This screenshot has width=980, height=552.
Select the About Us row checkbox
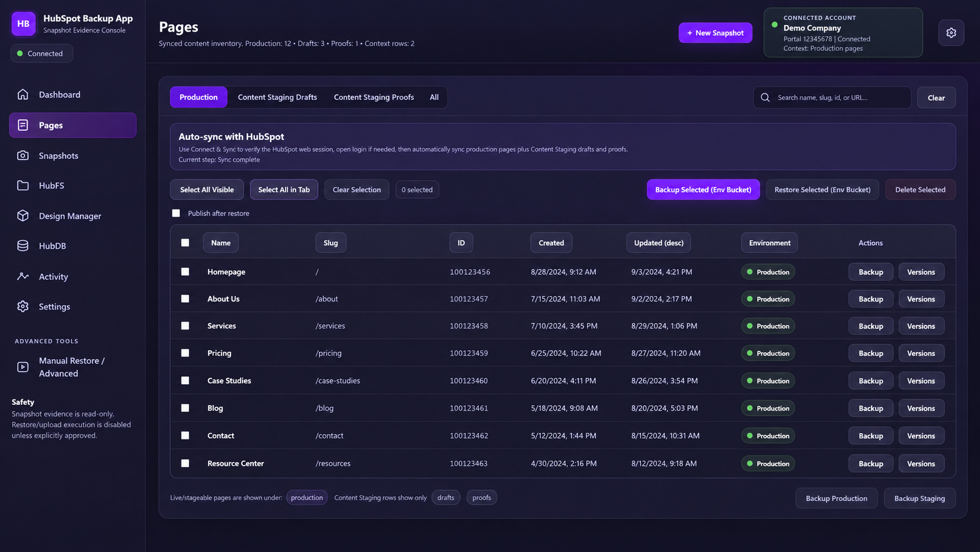[x=185, y=299]
